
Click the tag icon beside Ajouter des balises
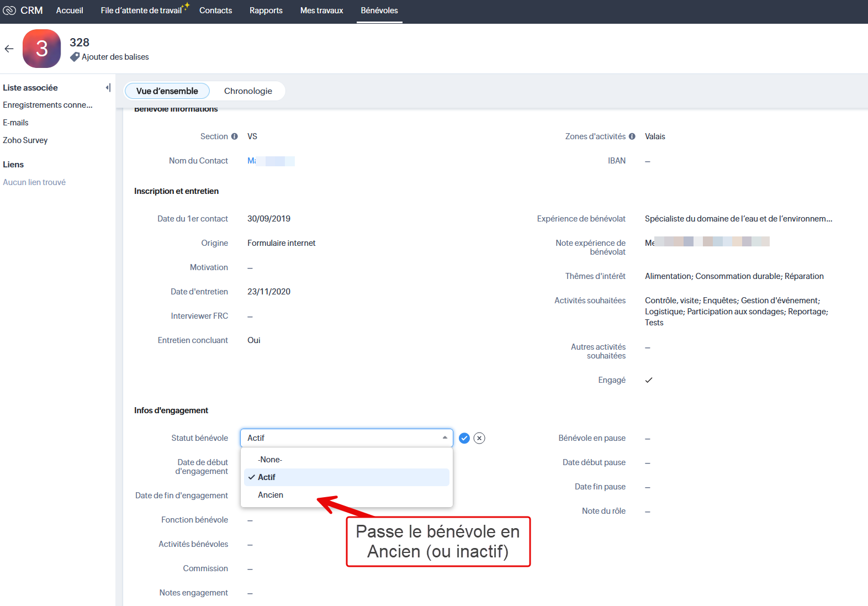coord(75,57)
